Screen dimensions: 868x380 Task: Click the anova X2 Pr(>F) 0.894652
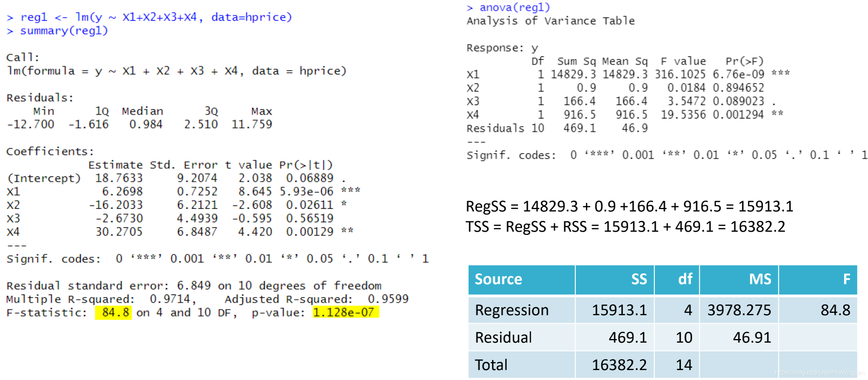coord(738,87)
